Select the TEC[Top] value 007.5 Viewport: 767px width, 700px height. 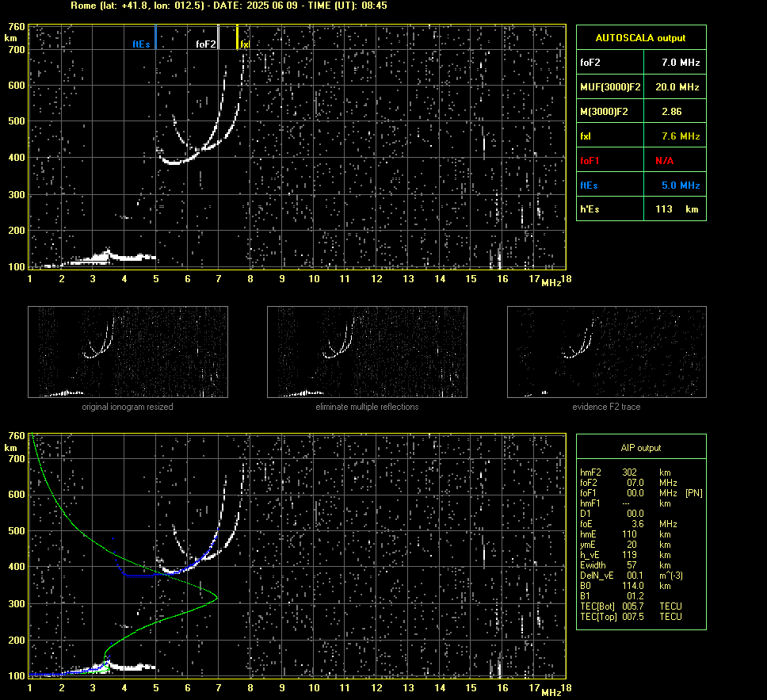632,616
